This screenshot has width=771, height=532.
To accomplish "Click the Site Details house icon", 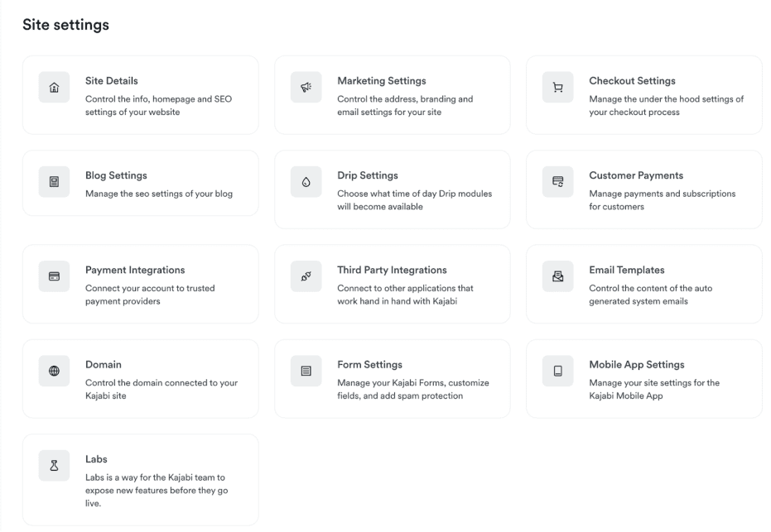I will coord(55,88).
